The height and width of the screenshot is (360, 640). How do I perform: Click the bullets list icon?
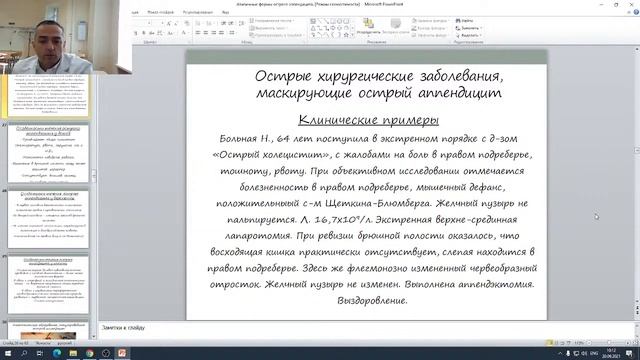tap(199, 23)
